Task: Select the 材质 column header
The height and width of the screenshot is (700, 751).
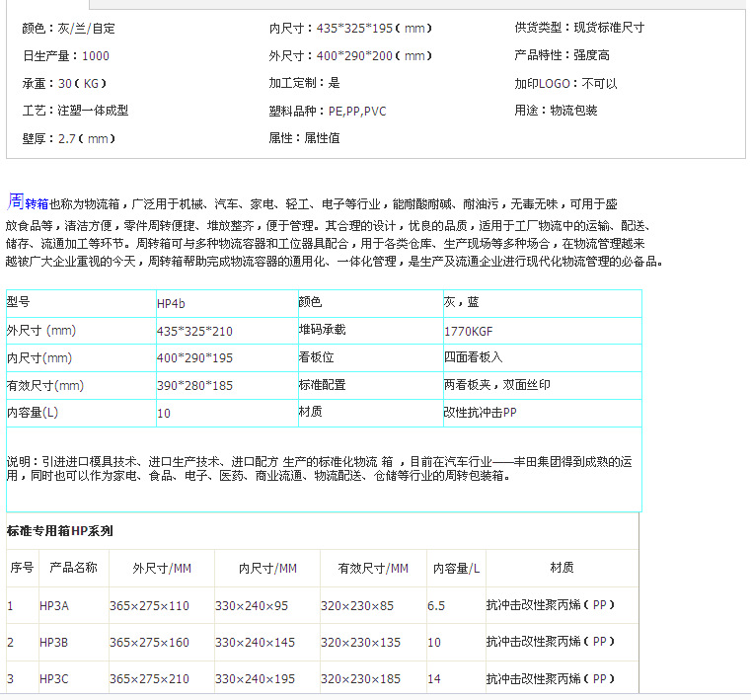Action: [563, 569]
